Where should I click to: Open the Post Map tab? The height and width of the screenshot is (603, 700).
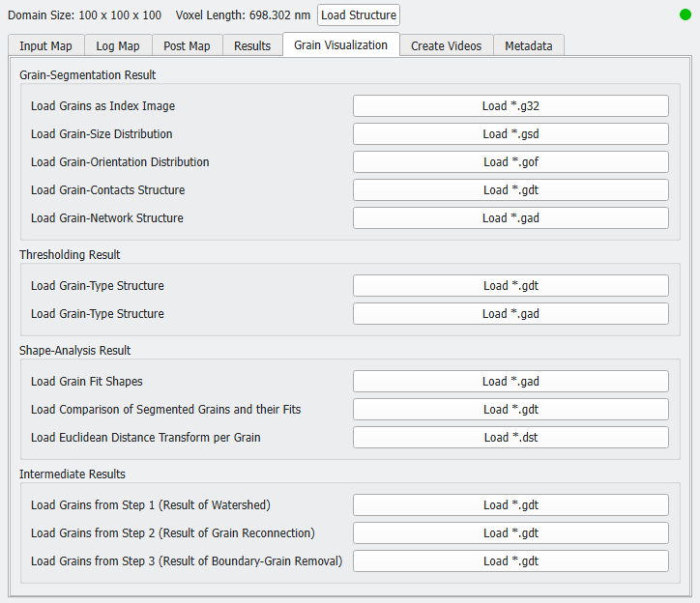pyautogui.click(x=187, y=46)
